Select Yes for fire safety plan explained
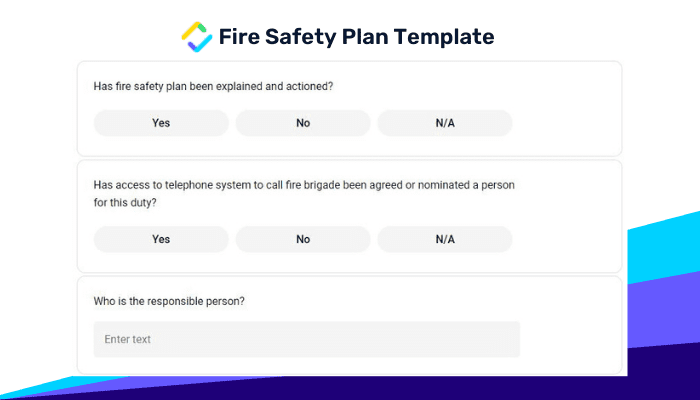Viewport: 700px width, 400px height. [161, 123]
